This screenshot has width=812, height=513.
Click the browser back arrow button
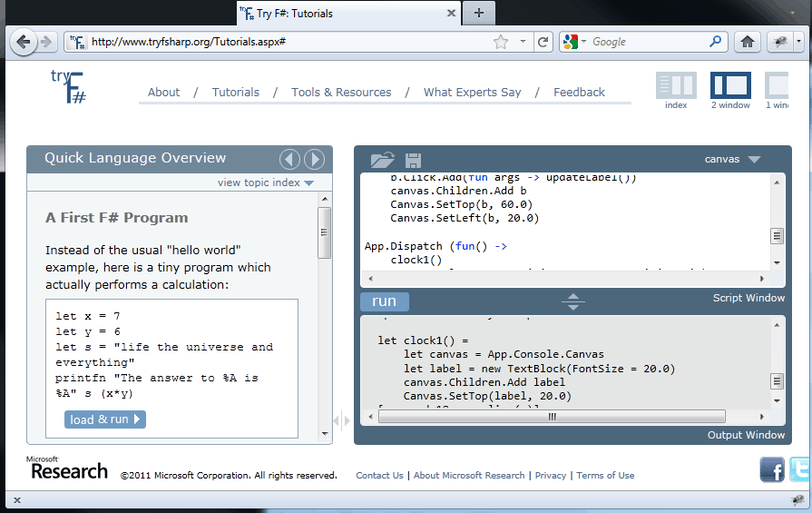click(x=23, y=42)
